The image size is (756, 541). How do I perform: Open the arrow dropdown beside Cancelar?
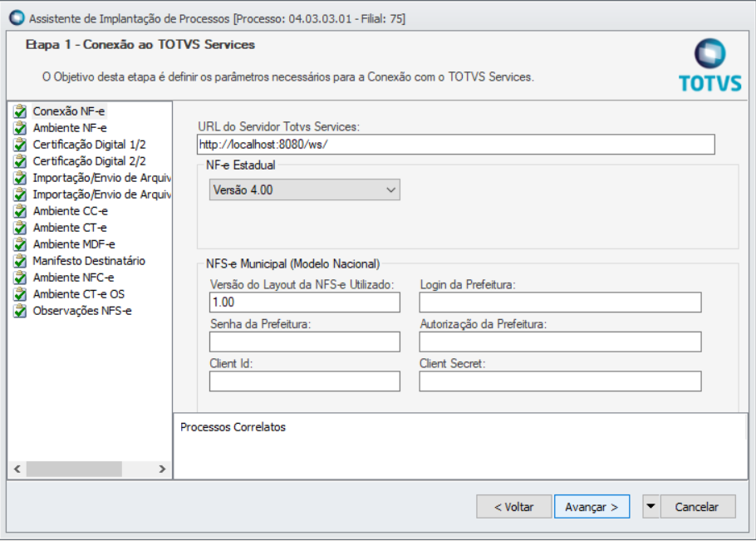(650, 507)
